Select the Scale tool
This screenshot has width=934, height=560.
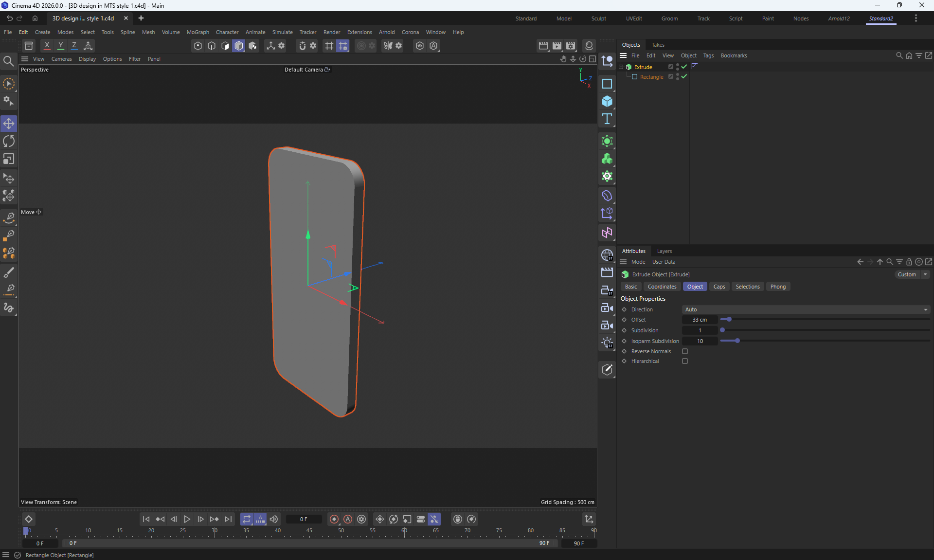pos(9,159)
